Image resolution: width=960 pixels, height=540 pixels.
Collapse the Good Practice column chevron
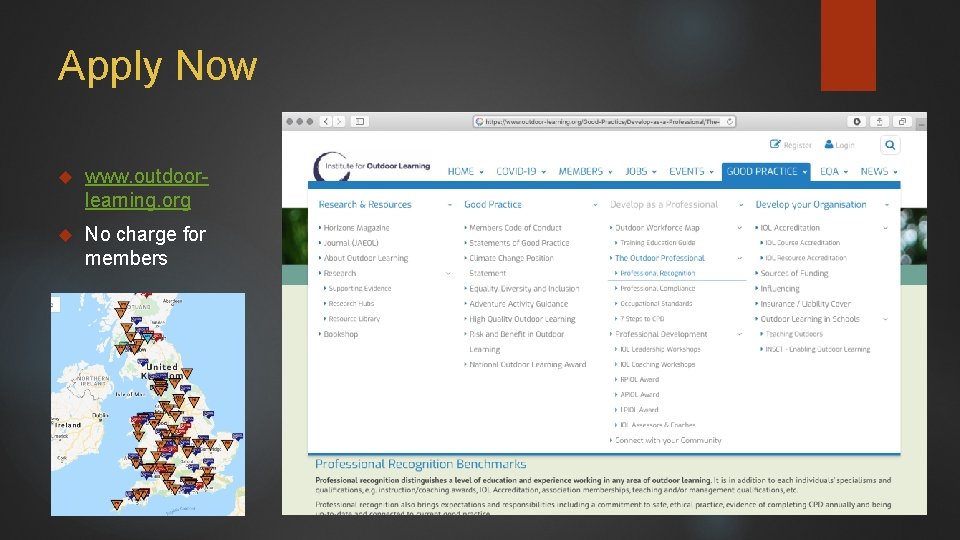click(x=595, y=205)
